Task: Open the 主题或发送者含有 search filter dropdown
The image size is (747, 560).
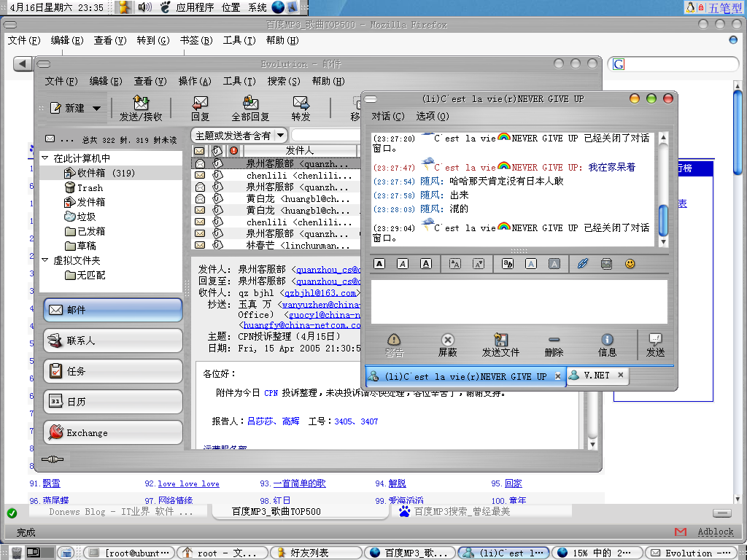Action: [x=239, y=136]
